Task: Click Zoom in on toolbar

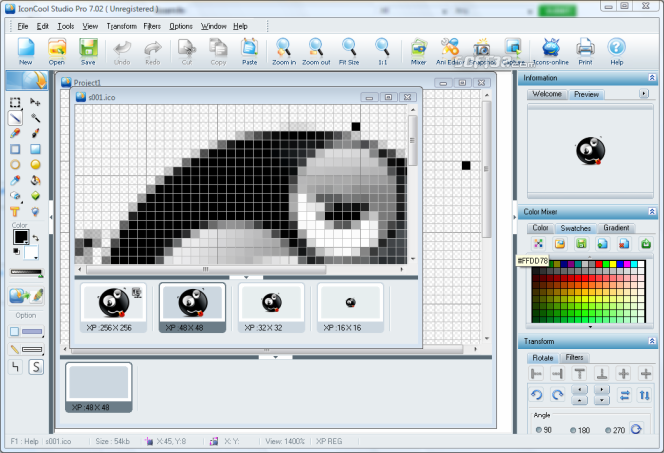Action: [x=284, y=52]
